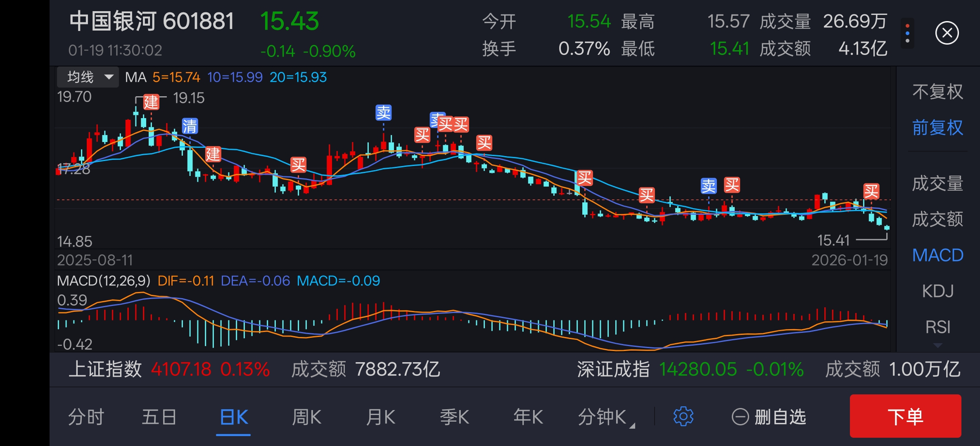Select 不复权 price adjustment mode

[x=937, y=92]
